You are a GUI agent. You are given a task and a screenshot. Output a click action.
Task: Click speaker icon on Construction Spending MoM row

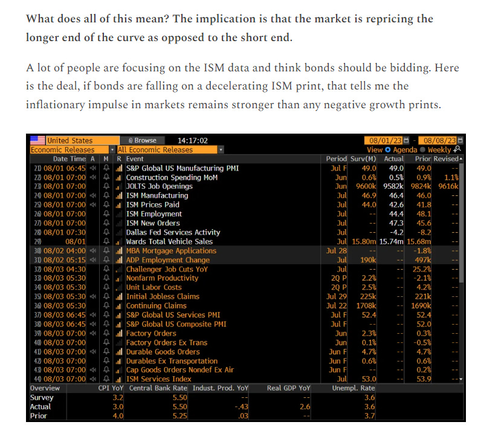click(93, 177)
